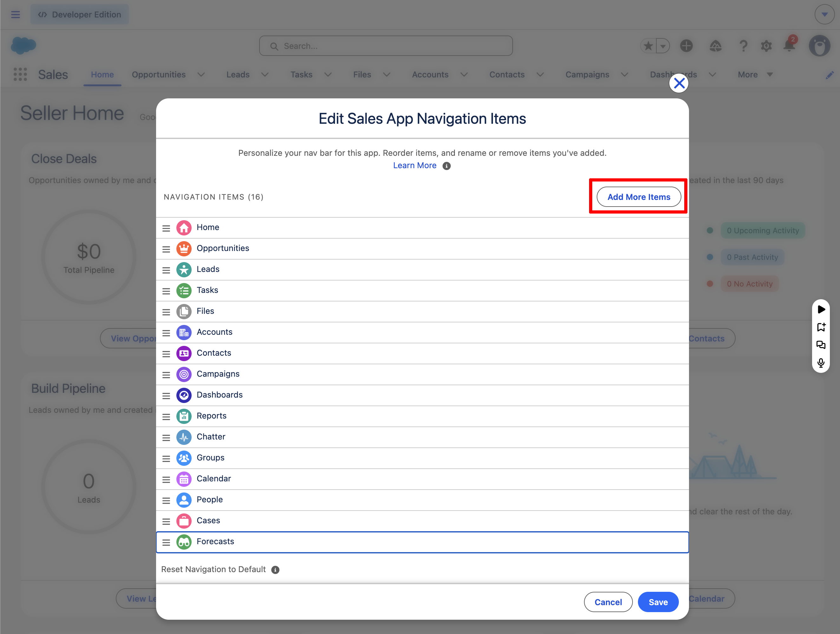
Task: Click the microphone icon in side widget
Action: pyautogui.click(x=821, y=363)
